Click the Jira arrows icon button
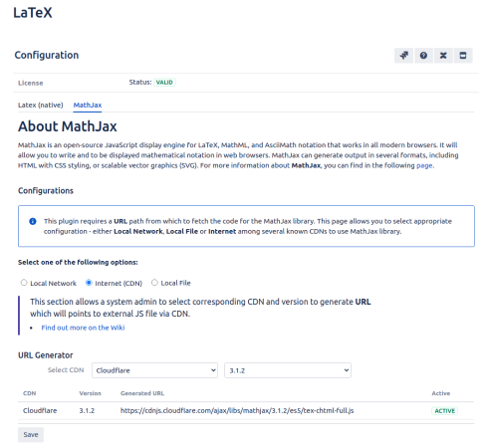 [x=403, y=56]
